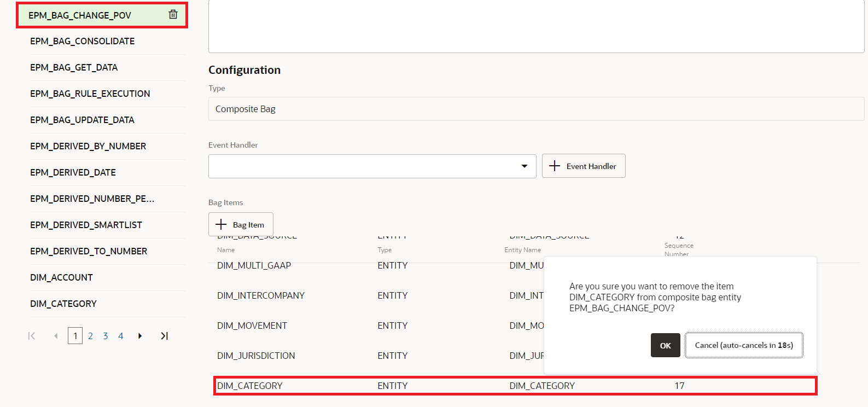Delete the EPM_BAG_CHANGE_POV entity
Viewport: 868px width, 407px height.
pyautogui.click(x=173, y=15)
